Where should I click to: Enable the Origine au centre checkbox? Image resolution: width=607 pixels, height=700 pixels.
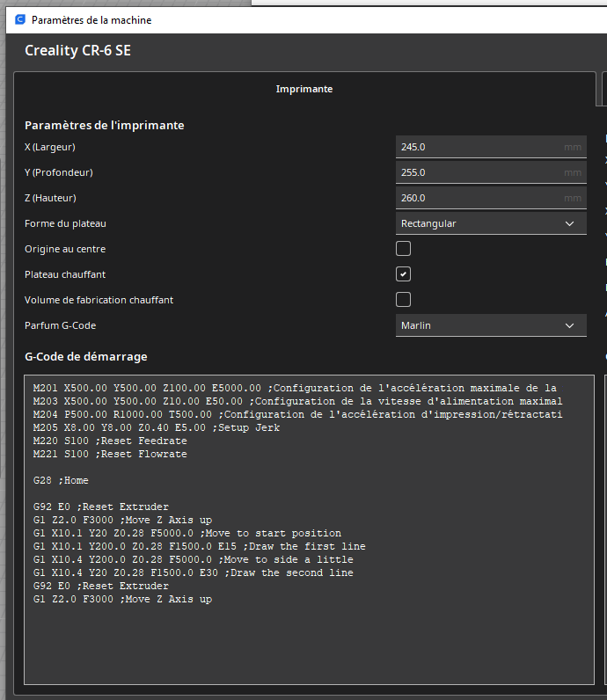[x=403, y=249]
